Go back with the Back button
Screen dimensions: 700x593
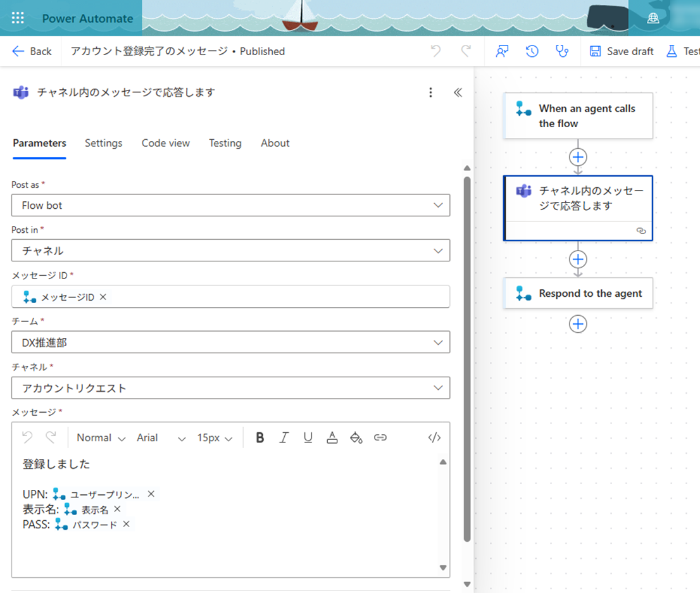click(32, 51)
